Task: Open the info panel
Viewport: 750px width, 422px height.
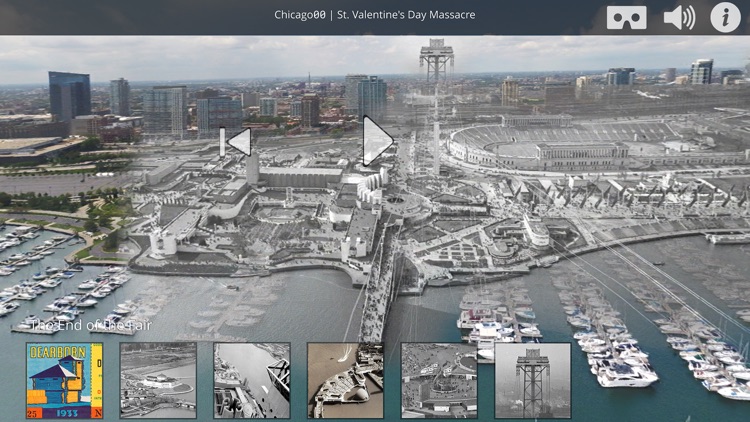Action: 725,18
